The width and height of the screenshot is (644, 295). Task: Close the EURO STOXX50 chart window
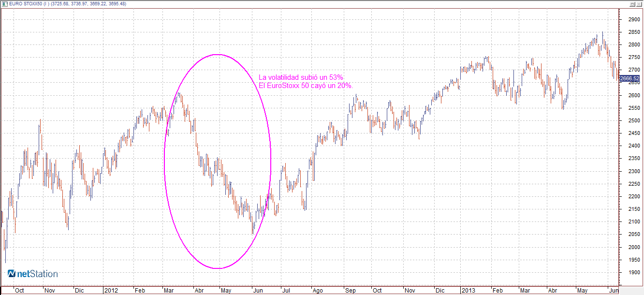click(639, 3)
